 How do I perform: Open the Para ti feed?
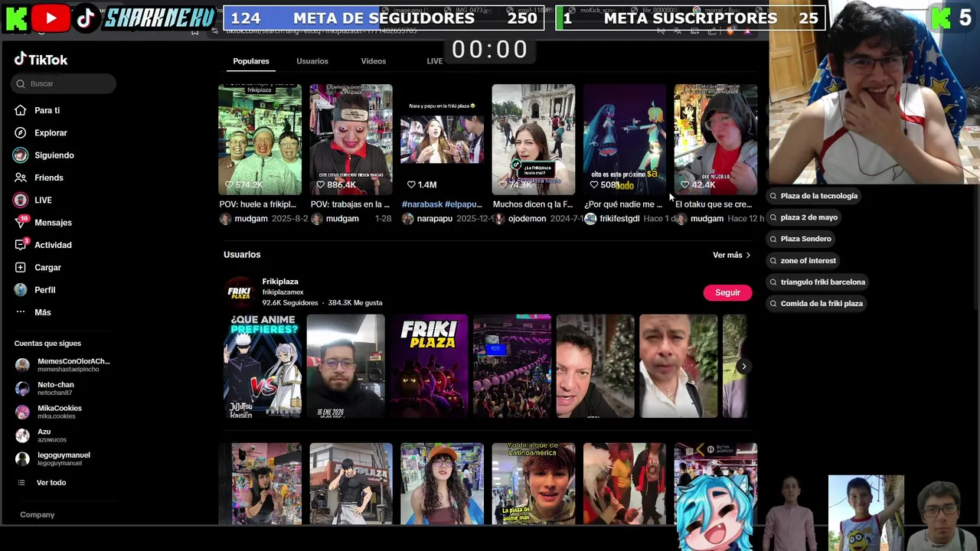point(47,110)
